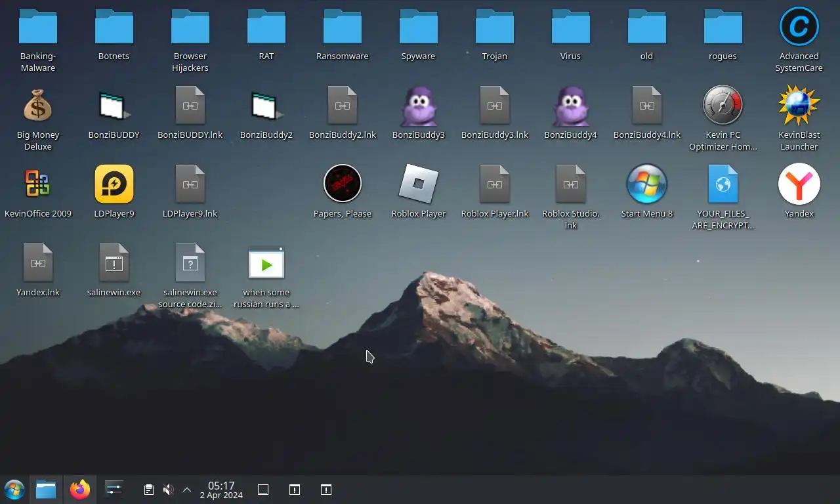Expand hidden system tray icons
The image size is (840, 504).
point(187,490)
